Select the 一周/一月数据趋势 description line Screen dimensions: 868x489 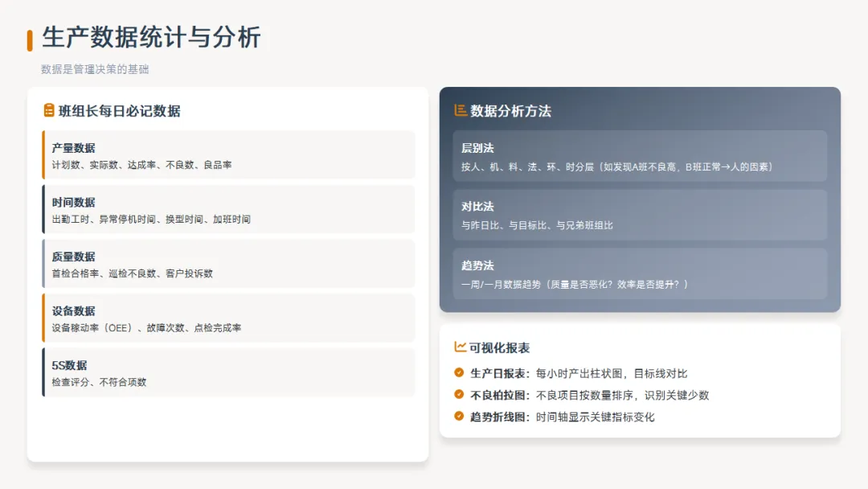coord(575,284)
